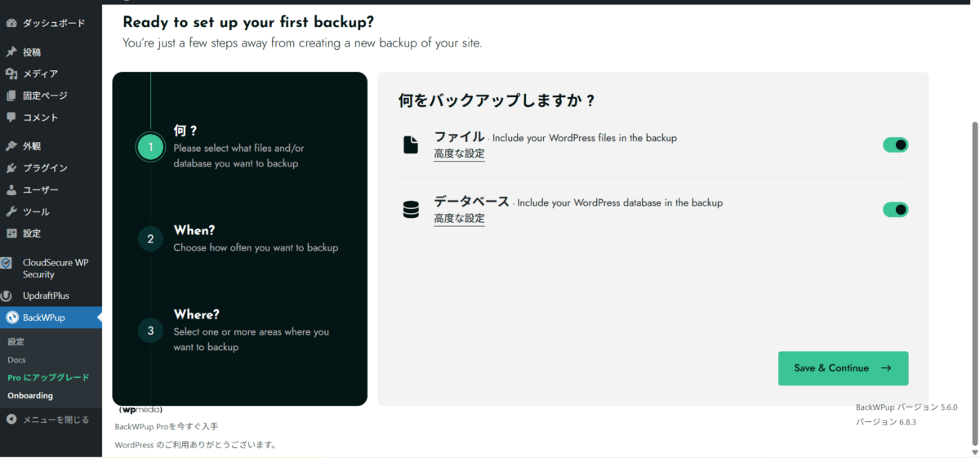Jump to step 2 When? circle

pos(150,238)
